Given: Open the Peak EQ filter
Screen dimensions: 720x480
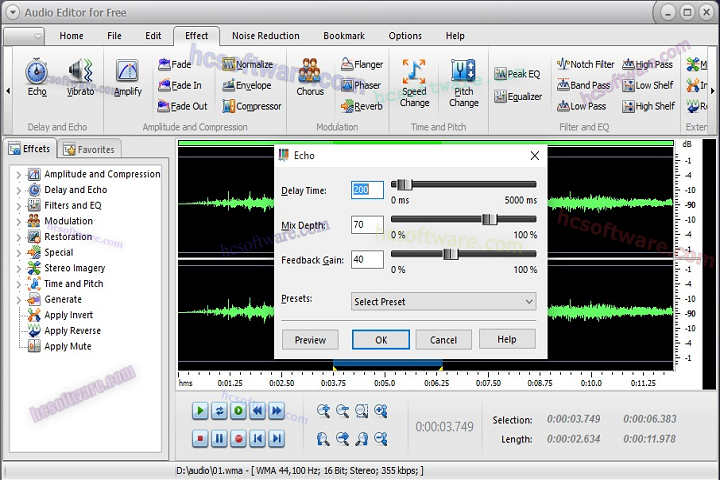Looking at the screenshot, I should tap(517, 73).
